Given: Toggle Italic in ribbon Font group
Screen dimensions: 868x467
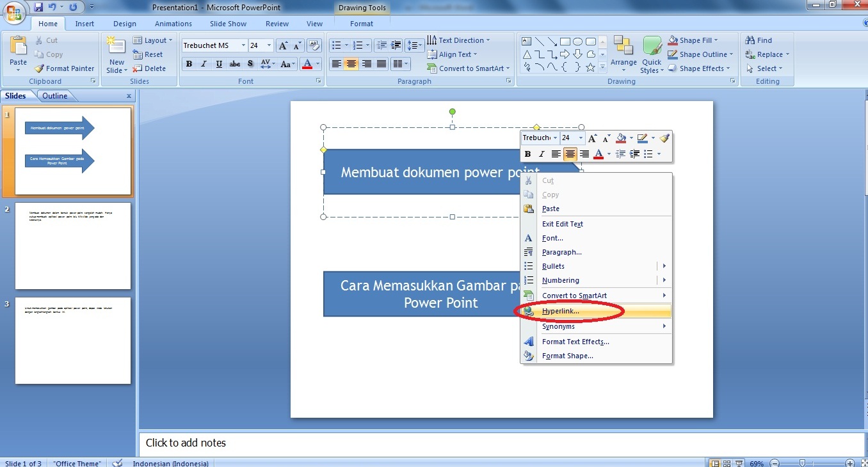Looking at the screenshot, I should [x=204, y=64].
